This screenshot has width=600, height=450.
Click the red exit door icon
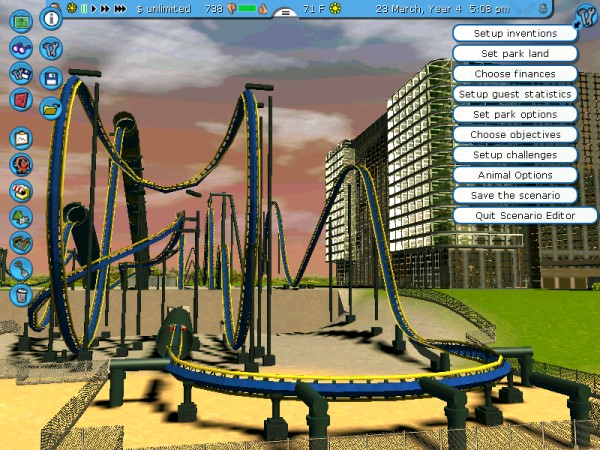[x=21, y=99]
